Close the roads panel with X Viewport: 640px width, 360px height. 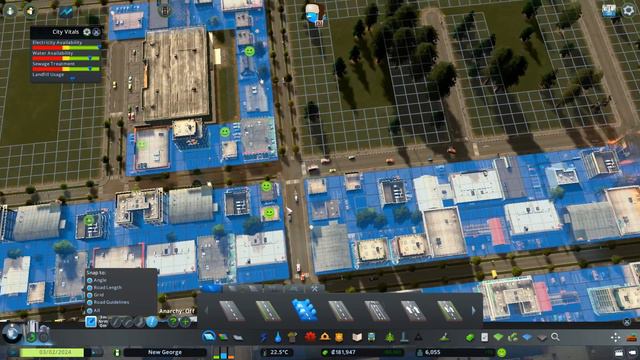click(x=627, y=322)
